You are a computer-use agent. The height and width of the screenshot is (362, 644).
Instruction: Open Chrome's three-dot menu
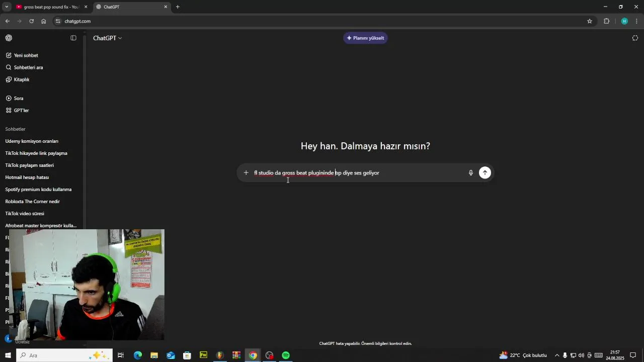click(x=637, y=21)
